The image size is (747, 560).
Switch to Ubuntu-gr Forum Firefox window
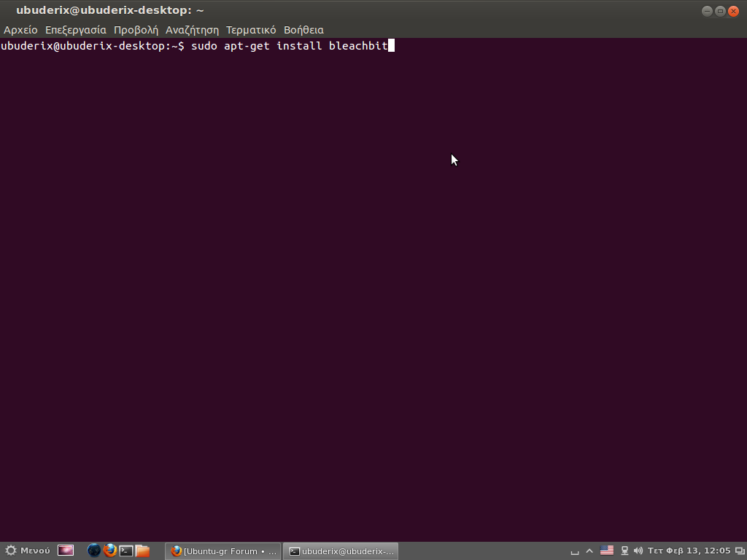[223, 551]
